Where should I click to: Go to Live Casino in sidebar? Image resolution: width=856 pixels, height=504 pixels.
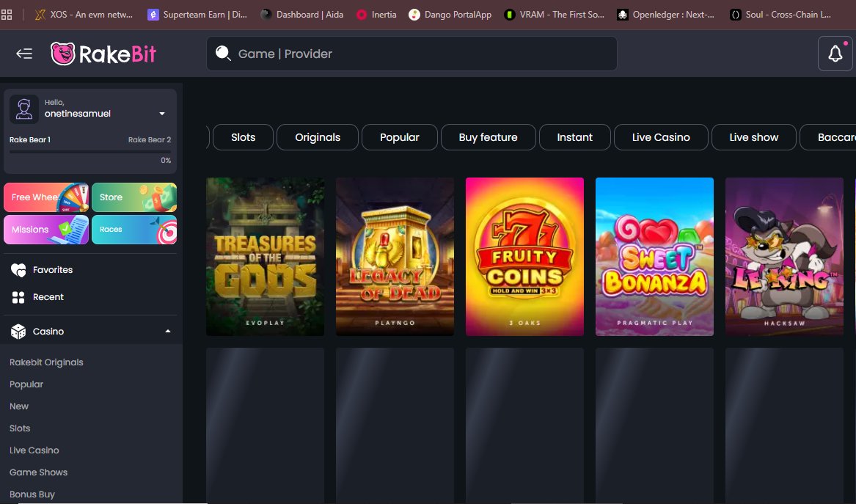click(34, 450)
